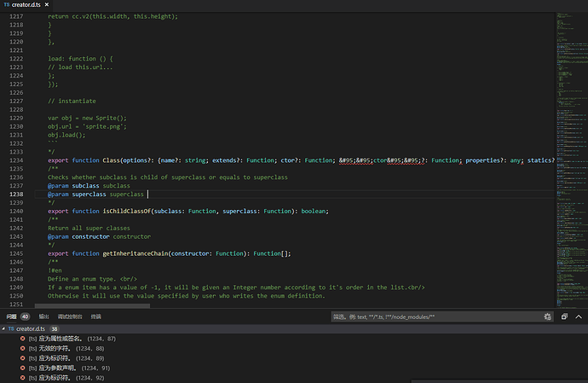Click 'Return all super classes' comment

click(89, 228)
